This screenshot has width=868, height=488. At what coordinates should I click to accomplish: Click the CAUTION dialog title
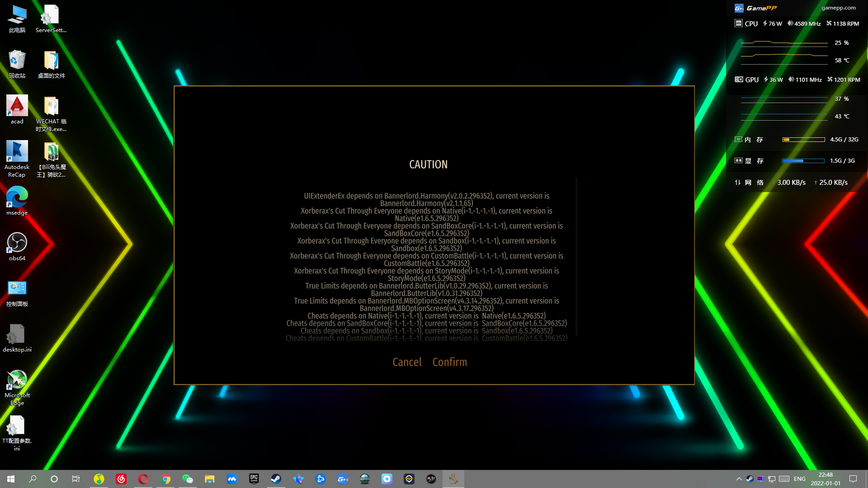click(x=428, y=164)
